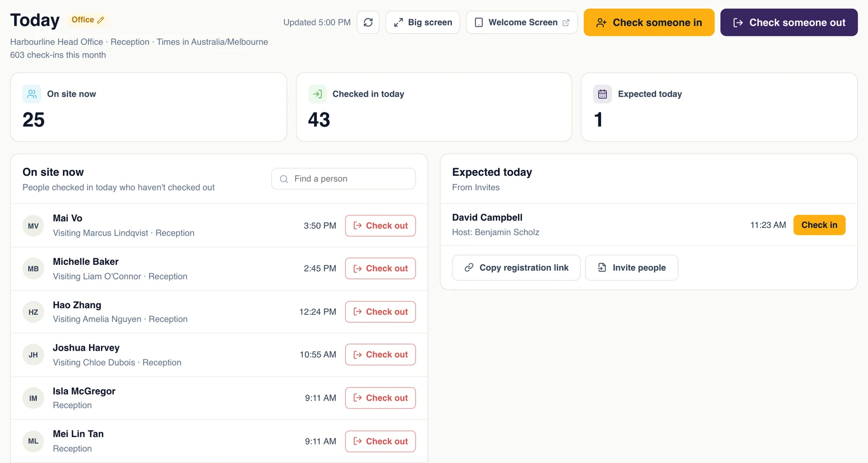The width and height of the screenshot is (868, 463).
Task: Click the Check someone in button
Action: pos(649,22)
